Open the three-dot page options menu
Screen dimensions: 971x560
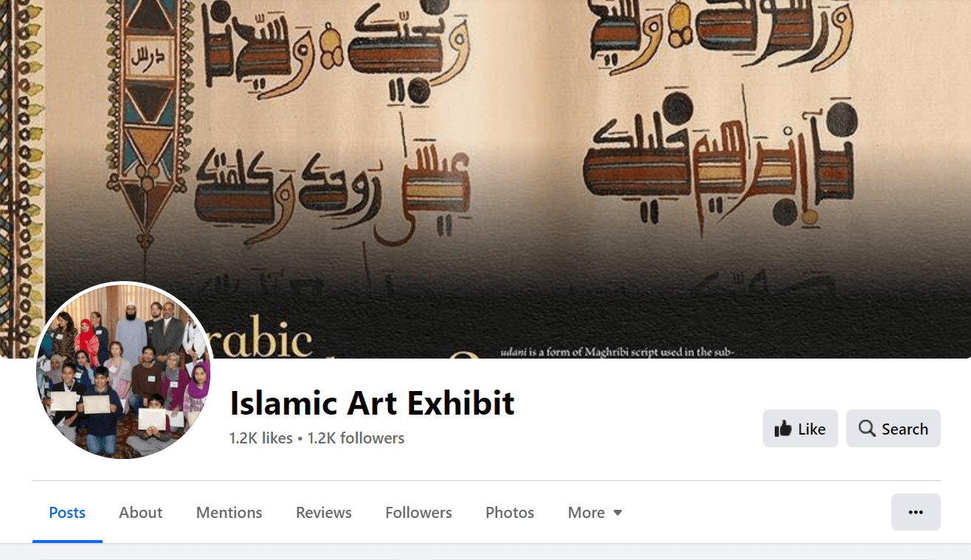(916, 512)
